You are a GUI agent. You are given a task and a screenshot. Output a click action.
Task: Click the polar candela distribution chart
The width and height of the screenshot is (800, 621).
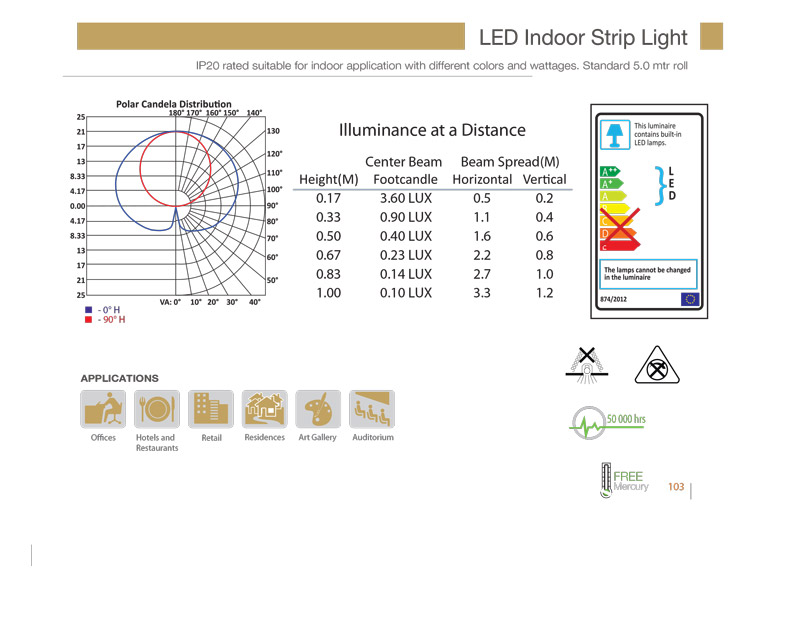[176, 206]
